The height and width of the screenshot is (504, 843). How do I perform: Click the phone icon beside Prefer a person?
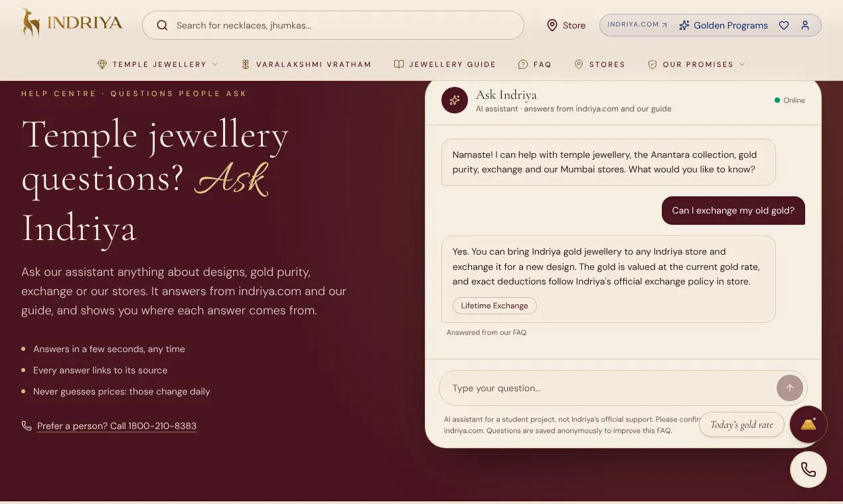click(27, 426)
